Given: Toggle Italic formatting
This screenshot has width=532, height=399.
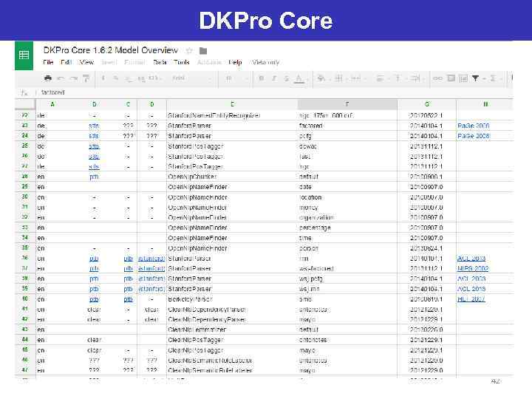Looking at the screenshot, I should click(x=274, y=78).
